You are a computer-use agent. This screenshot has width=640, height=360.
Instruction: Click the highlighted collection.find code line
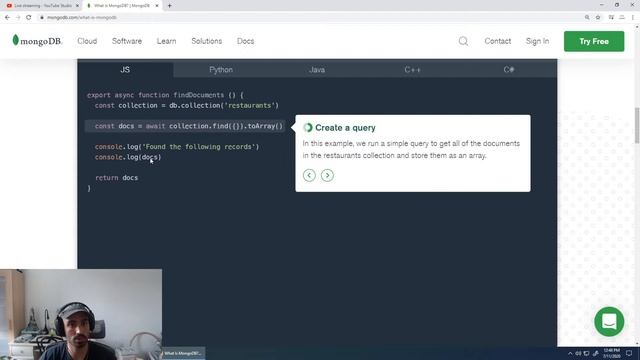[x=185, y=126]
